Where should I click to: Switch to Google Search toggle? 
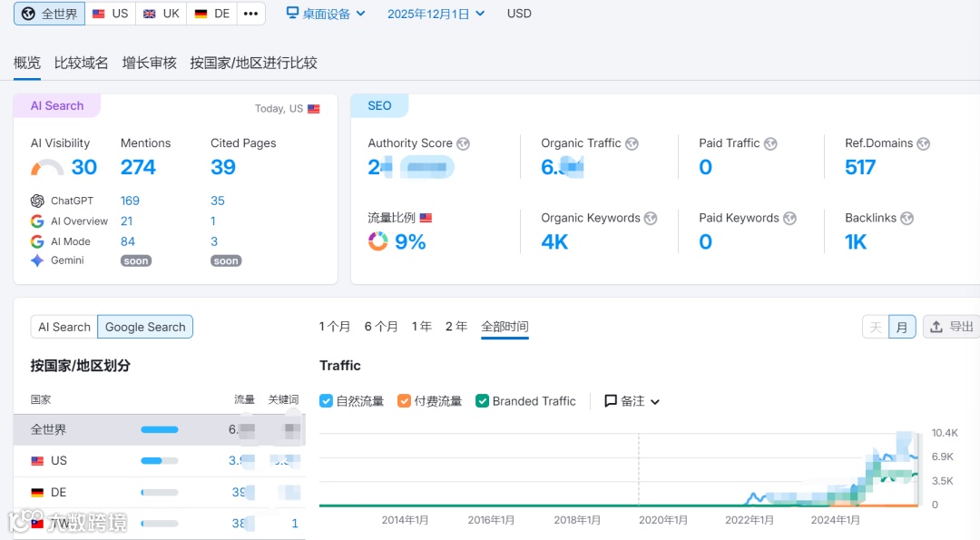[x=145, y=327]
